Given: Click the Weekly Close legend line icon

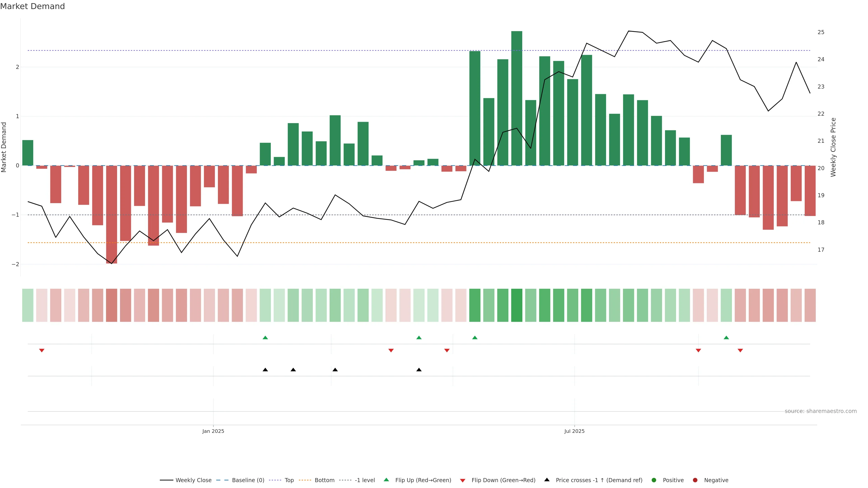Looking at the screenshot, I should coord(166,480).
